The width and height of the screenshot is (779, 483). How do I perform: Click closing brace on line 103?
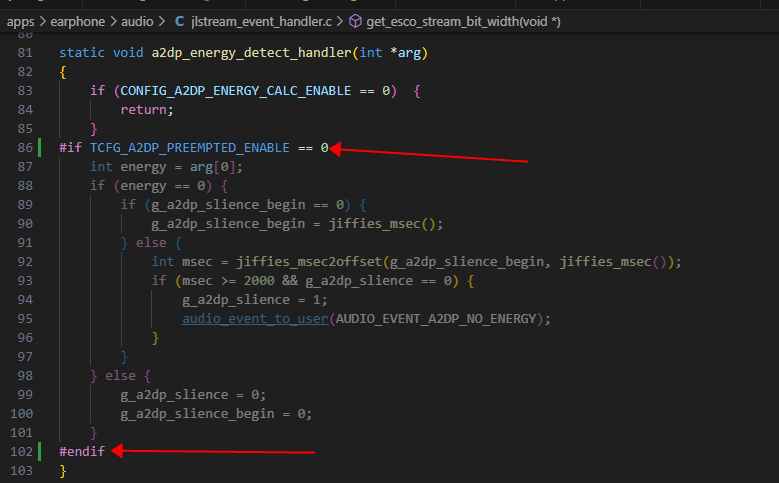coord(63,471)
